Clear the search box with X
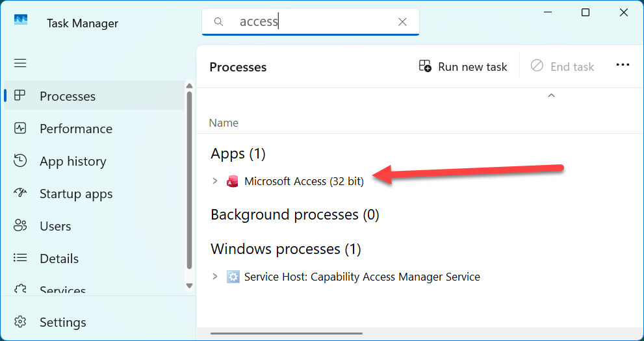 pyautogui.click(x=402, y=21)
